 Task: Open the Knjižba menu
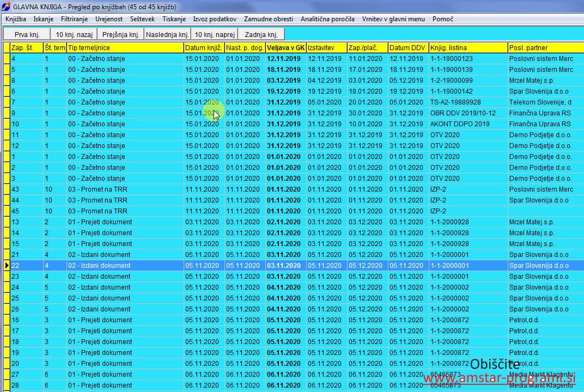click(16, 19)
